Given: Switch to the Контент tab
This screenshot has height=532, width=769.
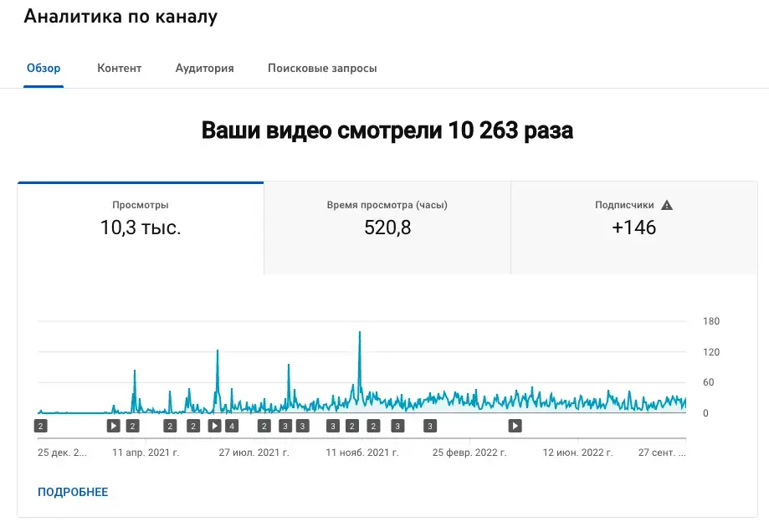Looking at the screenshot, I should pyautogui.click(x=119, y=69).
